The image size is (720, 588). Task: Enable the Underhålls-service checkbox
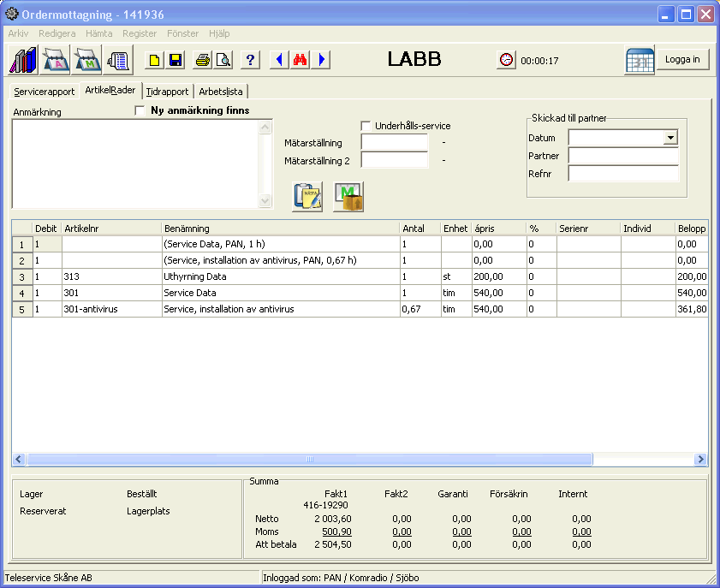[x=366, y=126]
